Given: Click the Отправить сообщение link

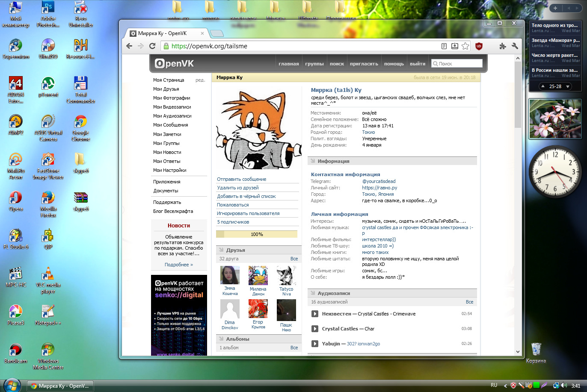Looking at the screenshot, I should click(241, 179).
